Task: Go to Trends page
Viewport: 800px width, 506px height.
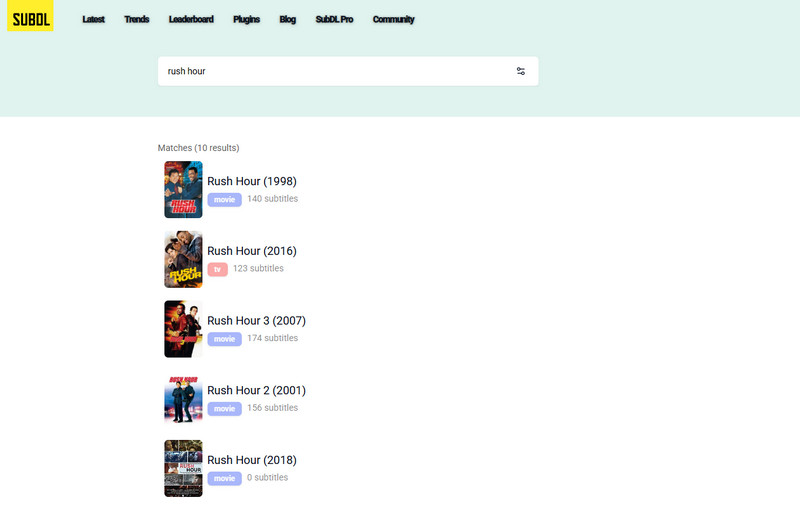Action: tap(137, 19)
